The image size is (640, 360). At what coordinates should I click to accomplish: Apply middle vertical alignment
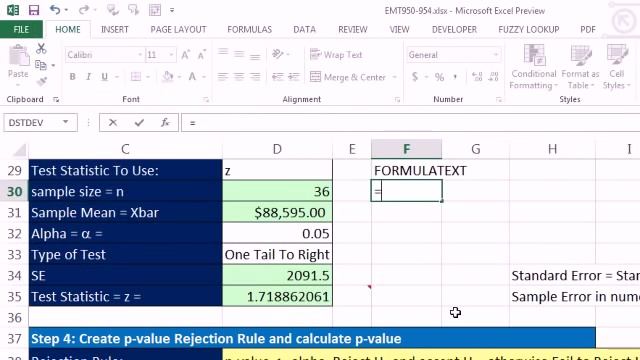pos(239,54)
